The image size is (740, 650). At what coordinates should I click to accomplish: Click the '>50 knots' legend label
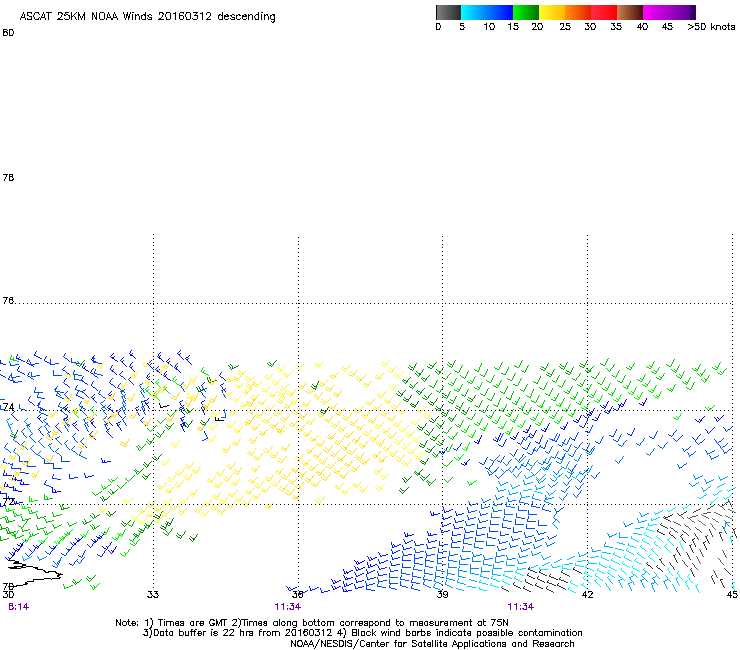[711, 27]
